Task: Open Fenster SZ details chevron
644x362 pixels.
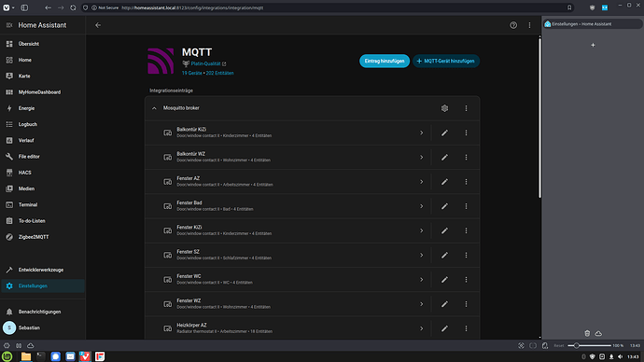Action: tap(421, 256)
